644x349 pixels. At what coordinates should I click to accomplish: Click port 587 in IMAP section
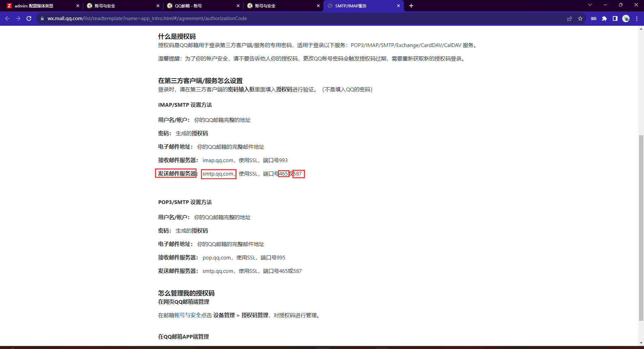pos(298,173)
